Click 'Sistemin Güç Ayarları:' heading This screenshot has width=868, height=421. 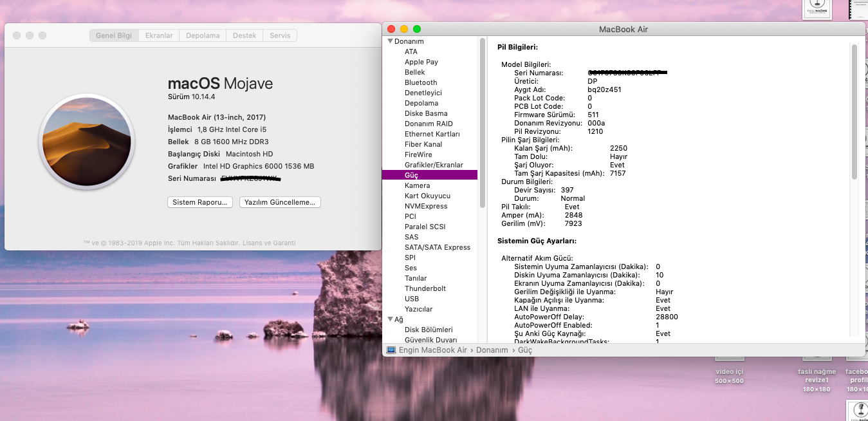pos(537,241)
